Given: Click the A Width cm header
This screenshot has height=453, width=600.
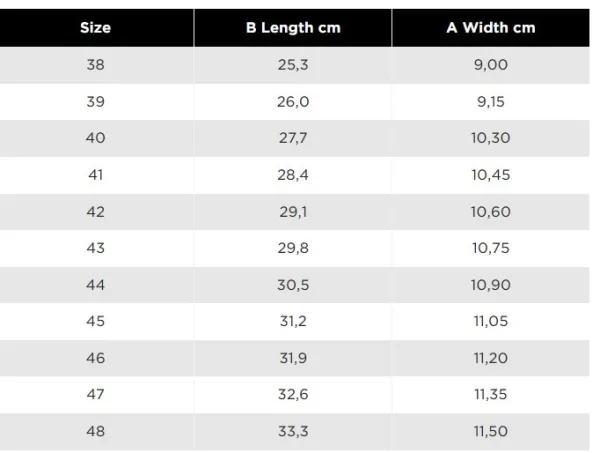Looking at the screenshot, I should click(490, 27).
